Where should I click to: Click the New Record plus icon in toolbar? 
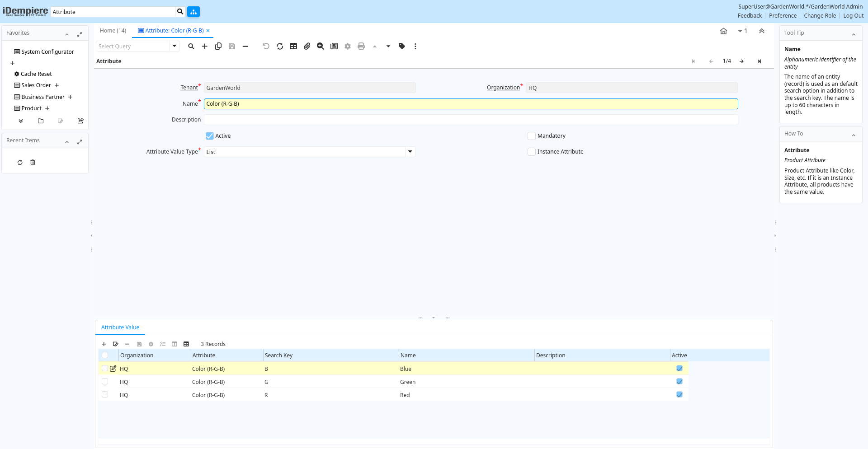(x=205, y=46)
